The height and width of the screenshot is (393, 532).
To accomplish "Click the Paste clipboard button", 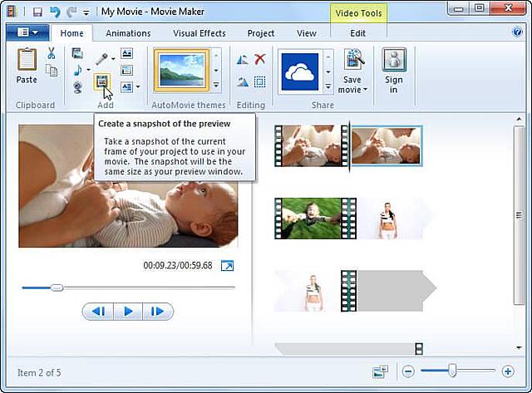I will point(27,66).
